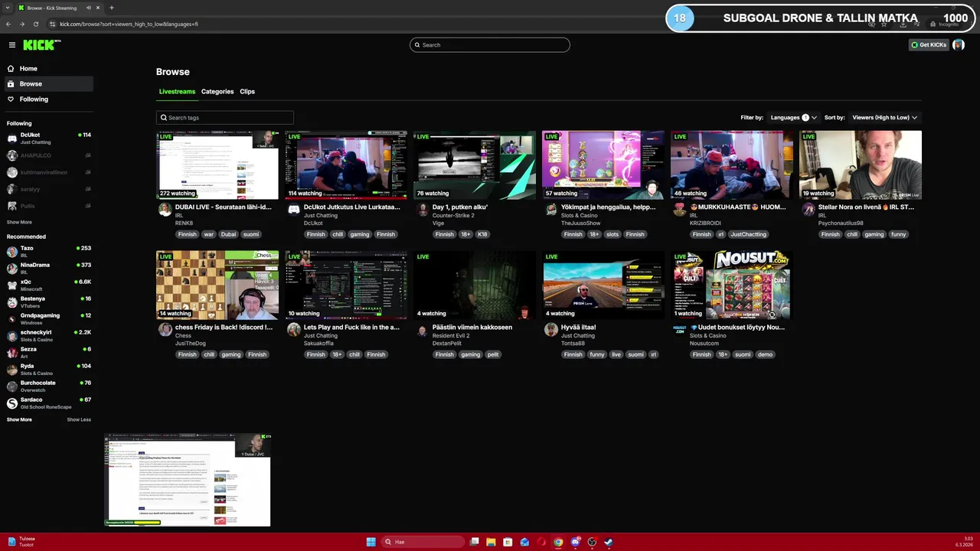Open Stellar Nora IRL stream thumbnail
980x551 pixels.
coord(861,165)
